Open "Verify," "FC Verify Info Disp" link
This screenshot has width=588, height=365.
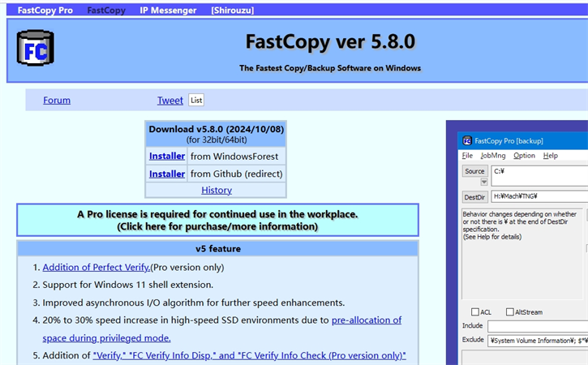[x=249, y=355]
